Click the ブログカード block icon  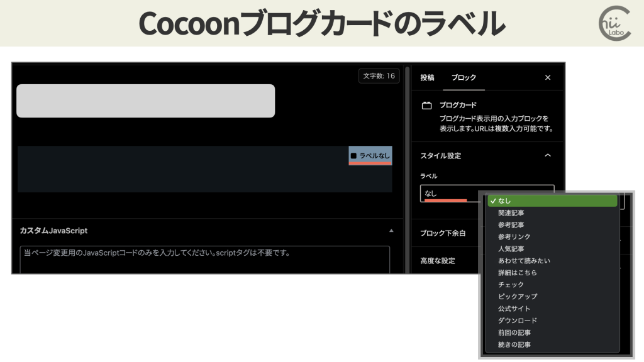[428, 104]
